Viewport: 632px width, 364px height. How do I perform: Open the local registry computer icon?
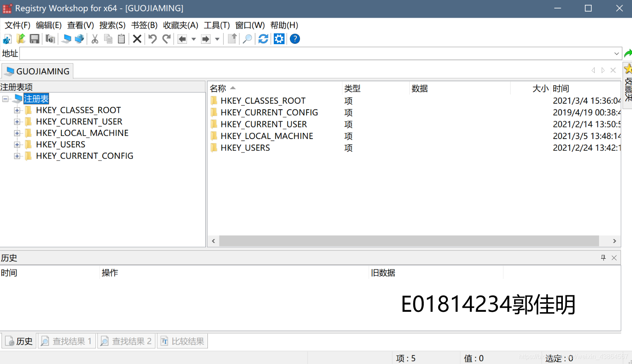pos(66,39)
